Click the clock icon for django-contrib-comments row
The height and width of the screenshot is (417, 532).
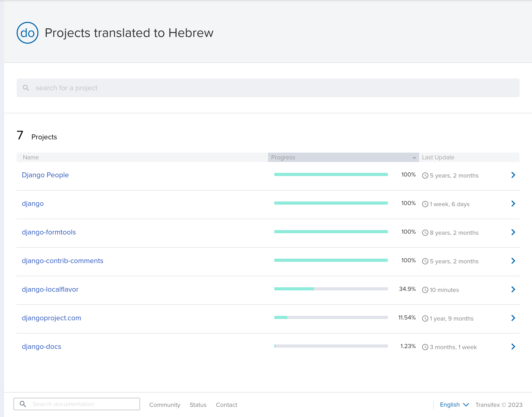click(x=425, y=261)
